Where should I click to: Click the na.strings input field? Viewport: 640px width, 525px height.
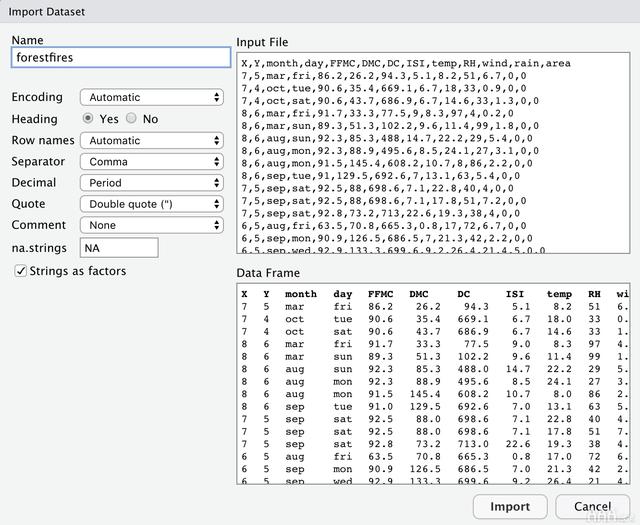tap(119, 248)
